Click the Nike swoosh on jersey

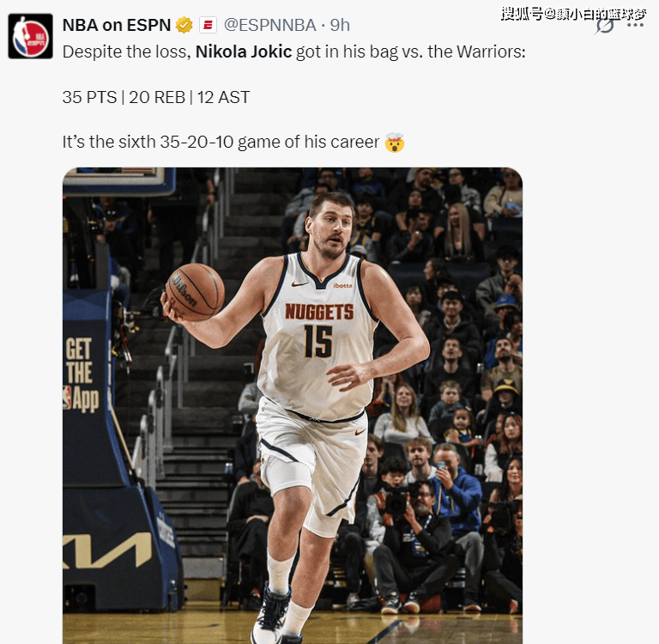pos(299,284)
